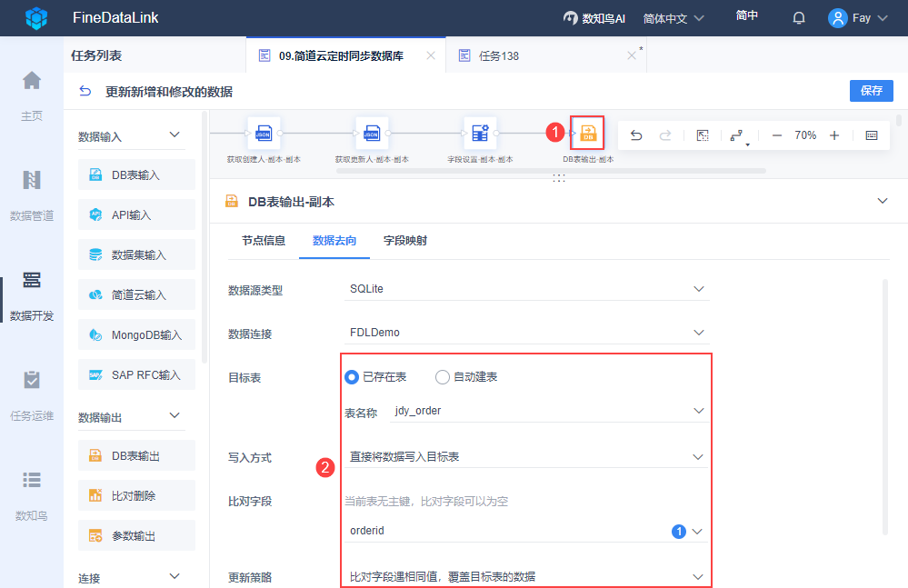Switch to the 数据去向 tab
This screenshot has height=588, width=908.
click(x=334, y=241)
